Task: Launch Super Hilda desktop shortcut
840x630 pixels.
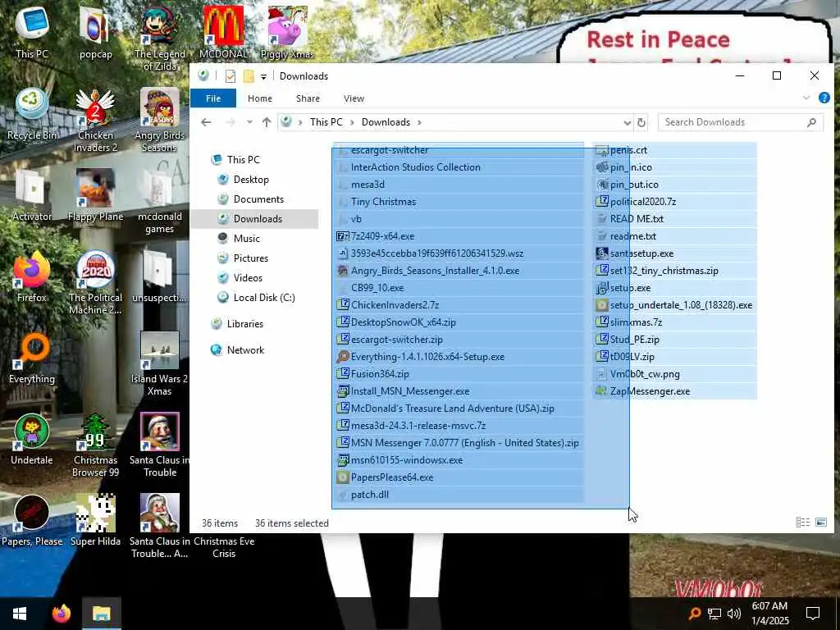Action: pyautogui.click(x=95, y=521)
